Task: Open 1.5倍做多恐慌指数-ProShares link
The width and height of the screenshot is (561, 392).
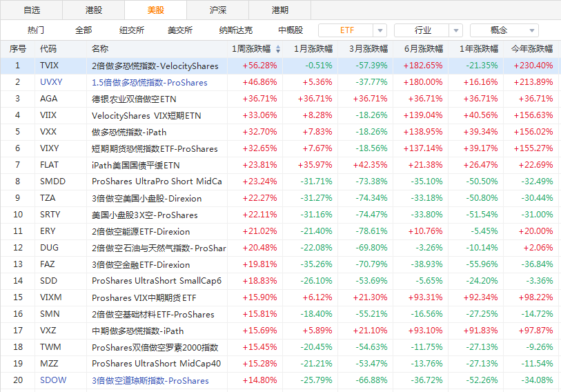Action: 150,83
